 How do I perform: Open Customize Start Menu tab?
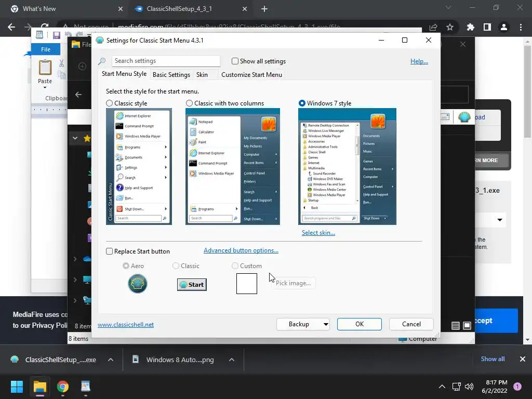pyautogui.click(x=251, y=75)
